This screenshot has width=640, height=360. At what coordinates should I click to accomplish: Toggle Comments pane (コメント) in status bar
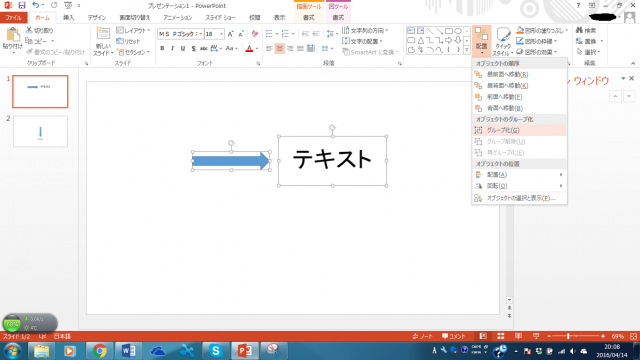point(453,336)
